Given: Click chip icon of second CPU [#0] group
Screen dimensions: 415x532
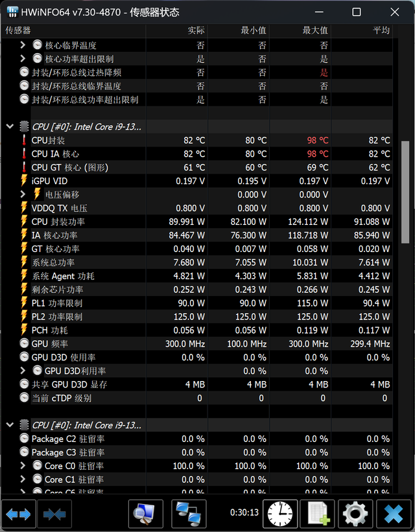Looking at the screenshot, I should pyautogui.click(x=24, y=425).
